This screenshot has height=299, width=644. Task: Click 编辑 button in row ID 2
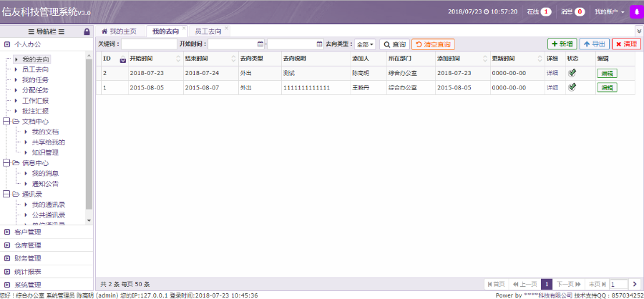(x=607, y=73)
